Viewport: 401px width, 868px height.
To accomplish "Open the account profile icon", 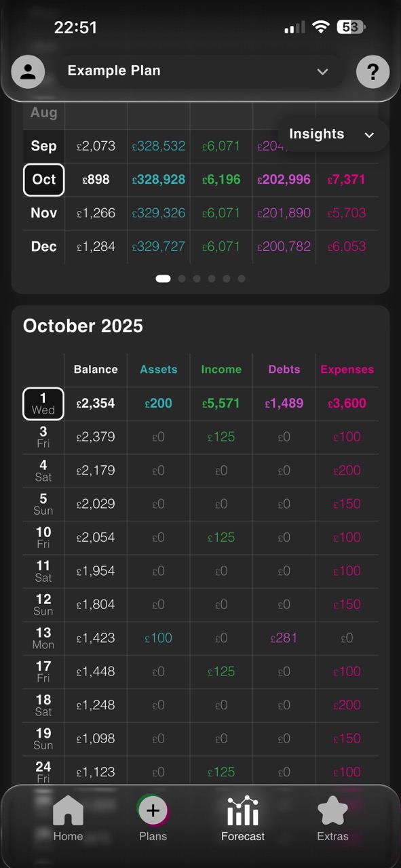I will pos(28,71).
